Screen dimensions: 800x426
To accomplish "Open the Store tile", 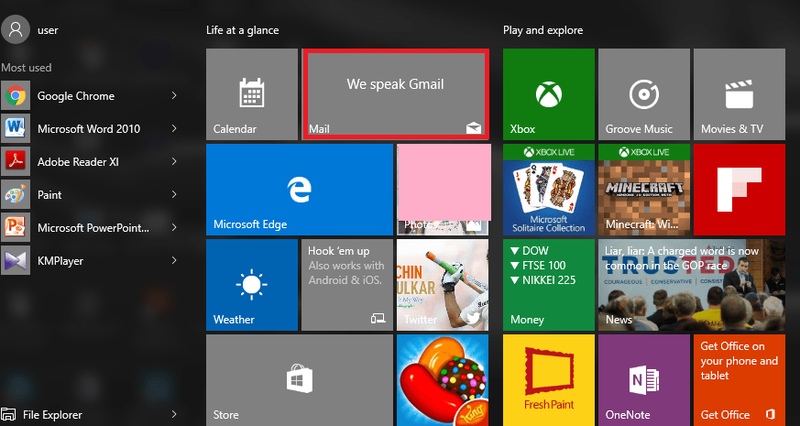I will point(299,380).
